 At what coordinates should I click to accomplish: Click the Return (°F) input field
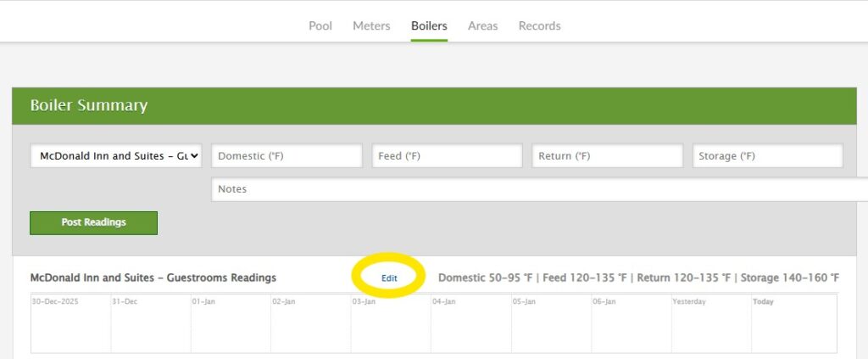[607, 156]
